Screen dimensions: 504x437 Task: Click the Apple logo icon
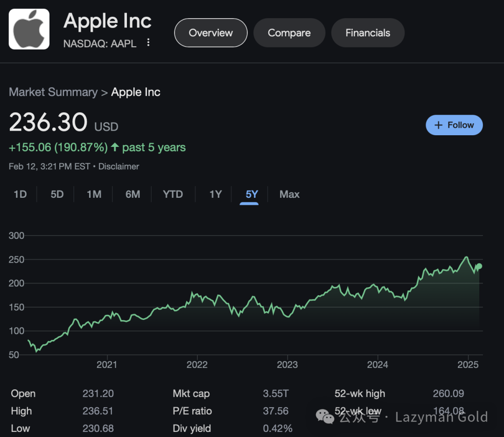click(x=29, y=29)
